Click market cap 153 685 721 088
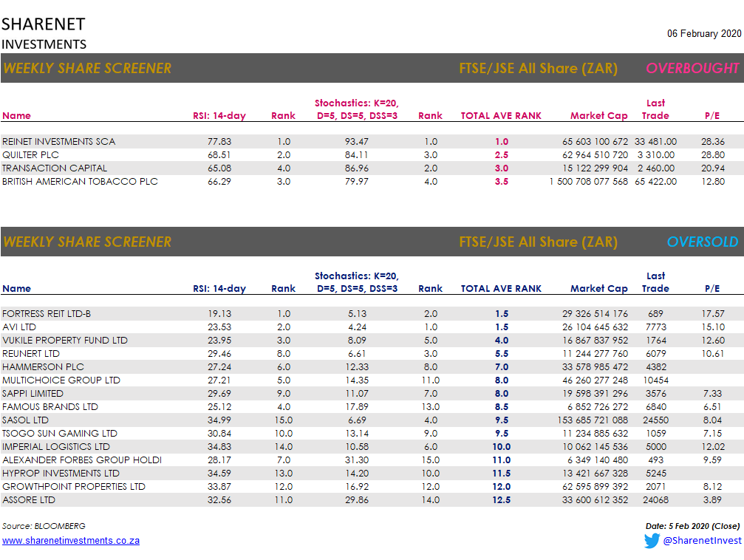 click(593, 420)
